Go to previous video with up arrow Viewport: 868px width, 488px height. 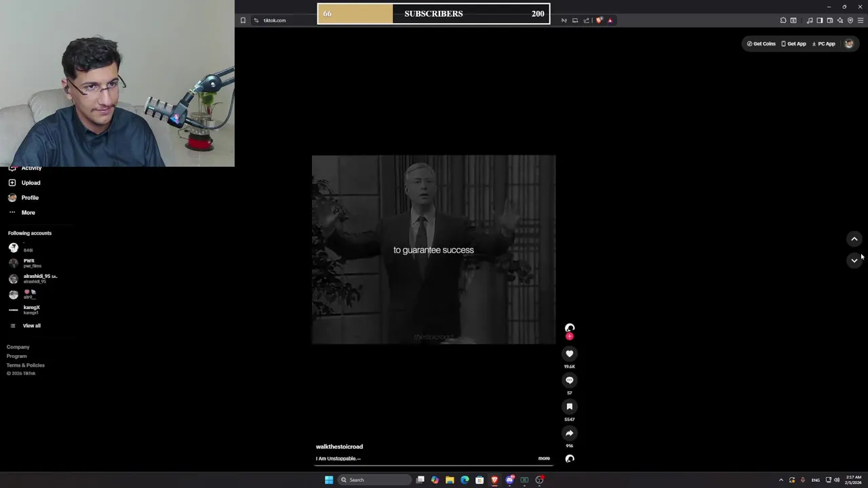[854, 239]
